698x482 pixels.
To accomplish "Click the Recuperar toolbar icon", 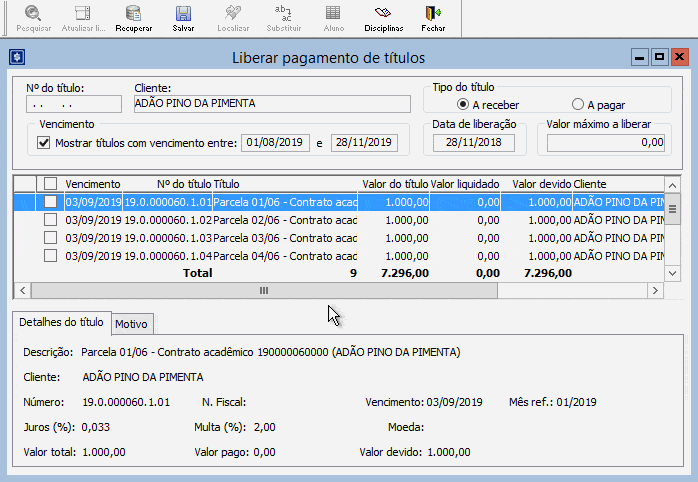I will point(133,17).
